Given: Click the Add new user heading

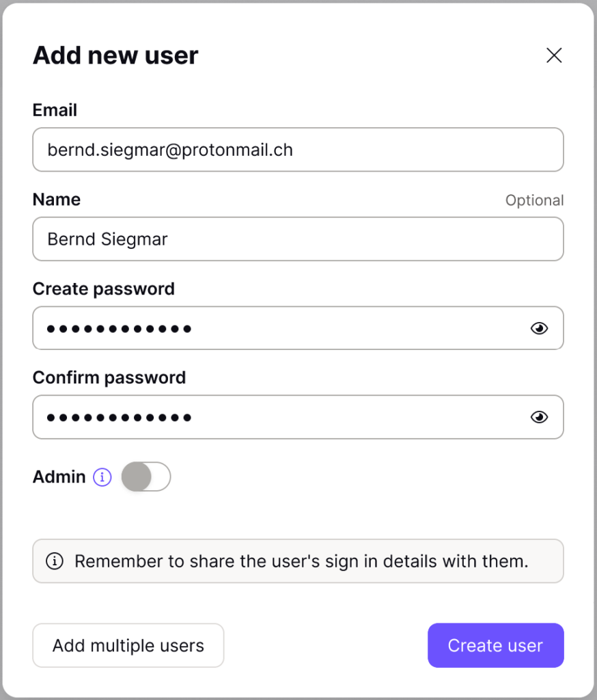Looking at the screenshot, I should [x=115, y=55].
